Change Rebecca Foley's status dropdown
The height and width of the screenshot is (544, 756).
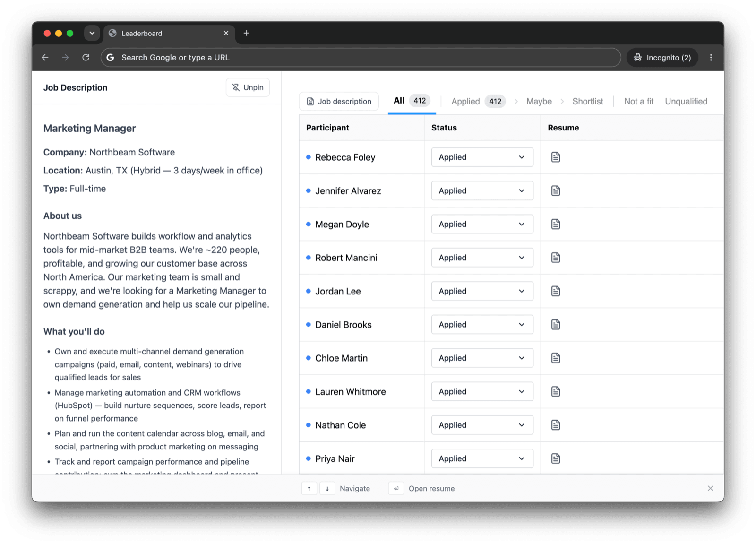click(x=482, y=157)
